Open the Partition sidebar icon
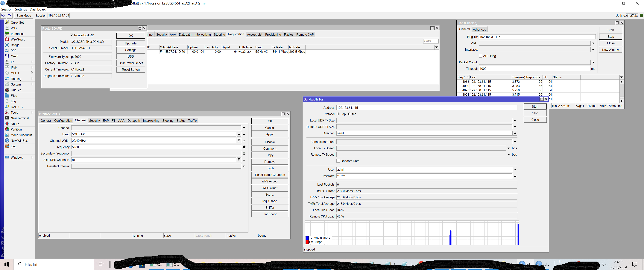The image size is (644, 270). [x=7, y=129]
